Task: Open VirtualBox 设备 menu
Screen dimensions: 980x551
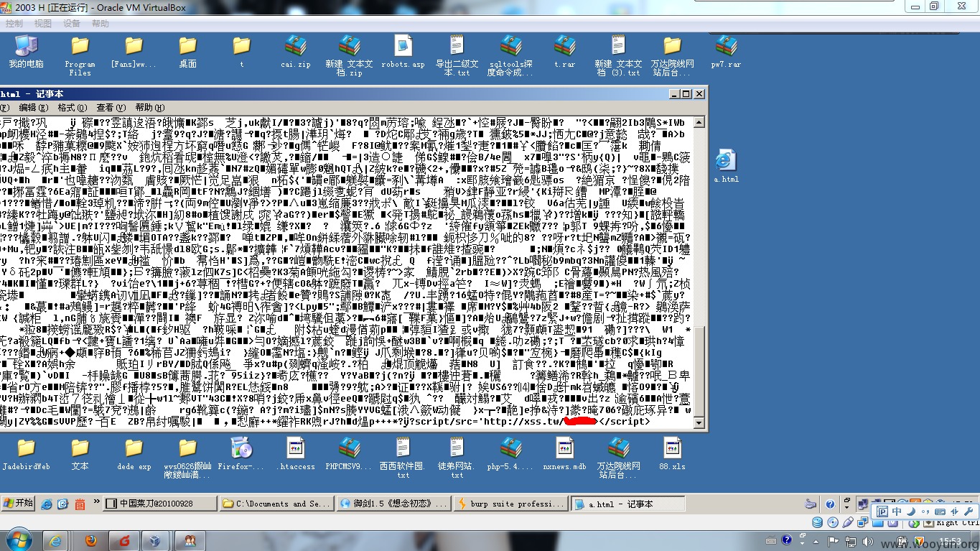Action: click(x=72, y=24)
